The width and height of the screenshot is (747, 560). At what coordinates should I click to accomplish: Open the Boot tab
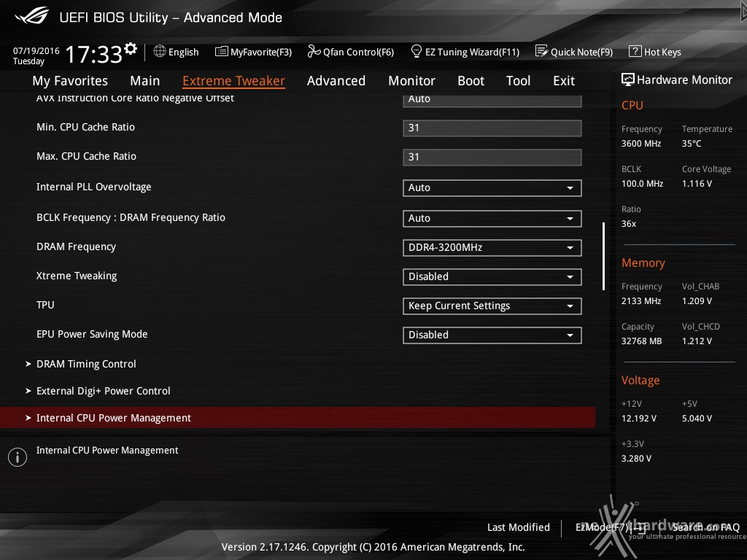point(471,81)
